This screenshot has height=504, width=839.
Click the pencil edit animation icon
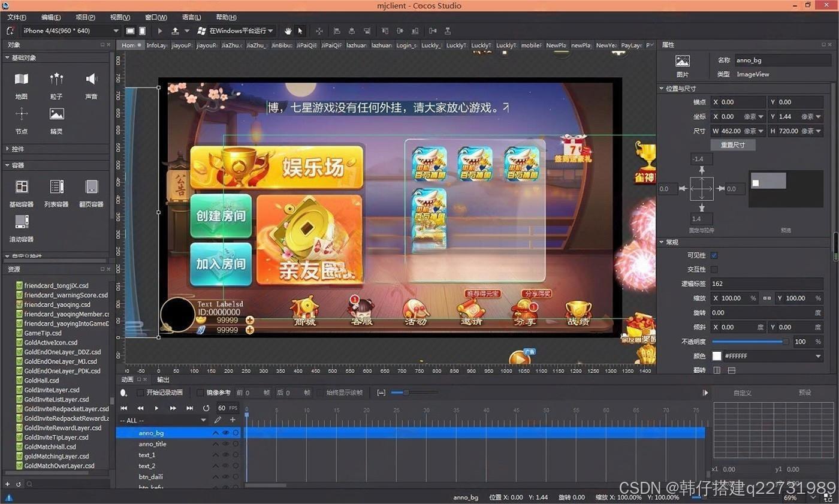point(218,420)
